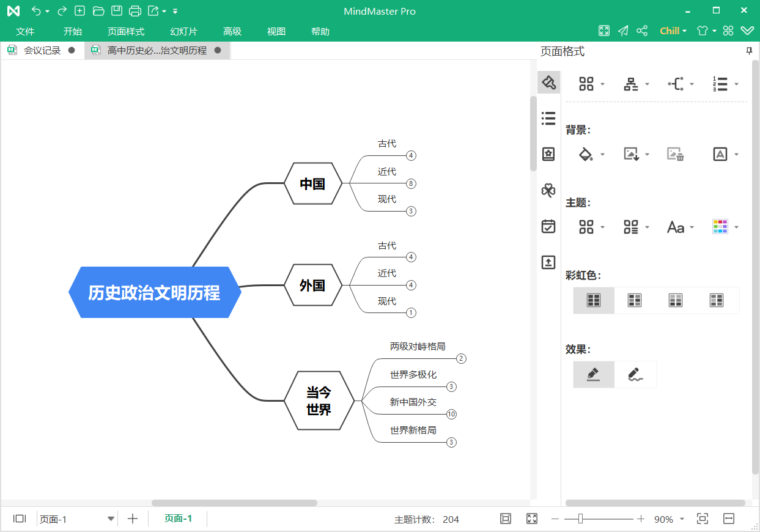Open background fill color dropdown
Viewport: 760px width, 532px height.
(592, 154)
